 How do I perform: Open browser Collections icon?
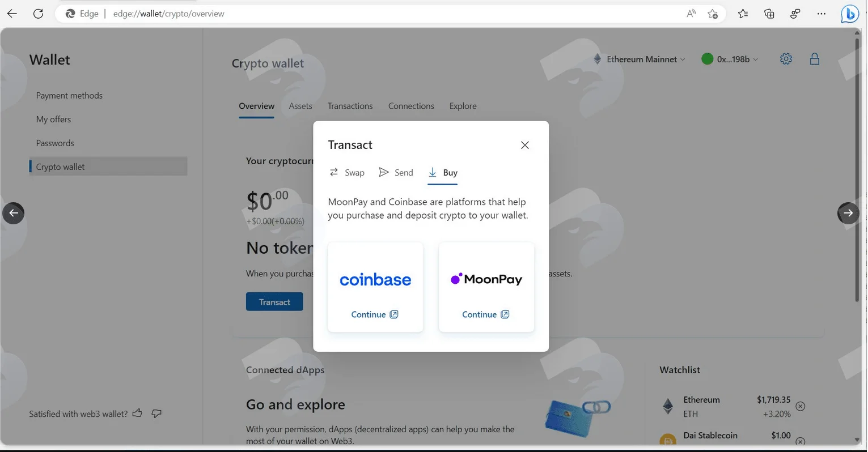[769, 14]
